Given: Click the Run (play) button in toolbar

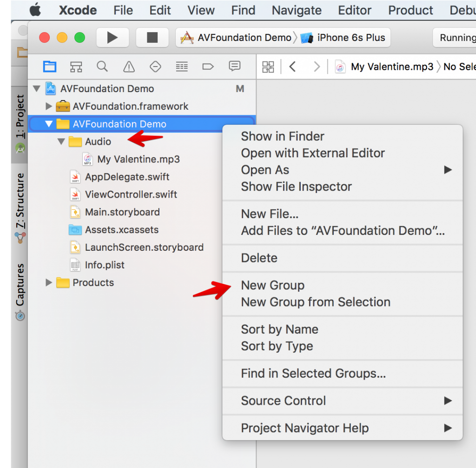Looking at the screenshot, I should [112, 38].
